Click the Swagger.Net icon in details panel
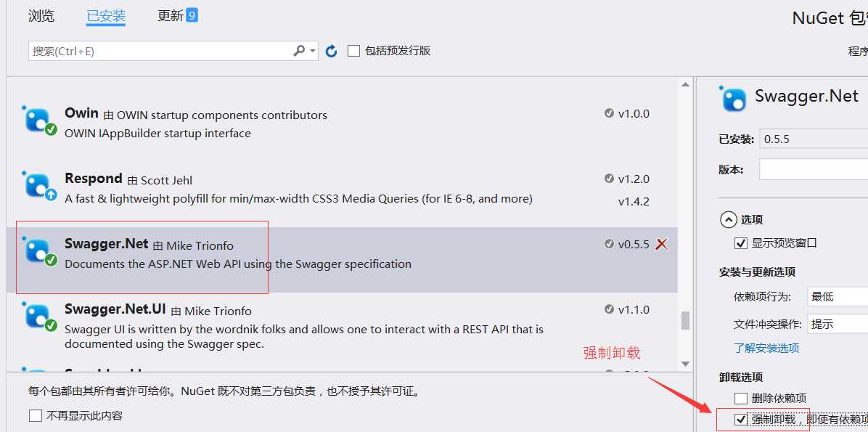 point(733,99)
